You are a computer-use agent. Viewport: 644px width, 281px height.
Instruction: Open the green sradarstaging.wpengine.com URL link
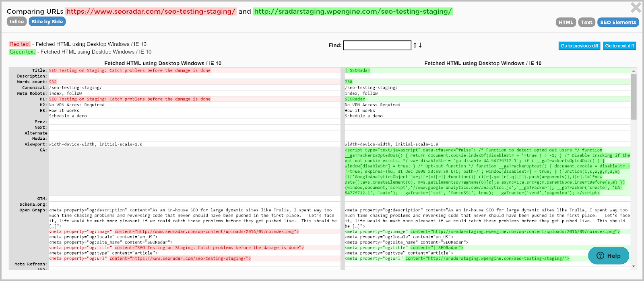click(353, 12)
